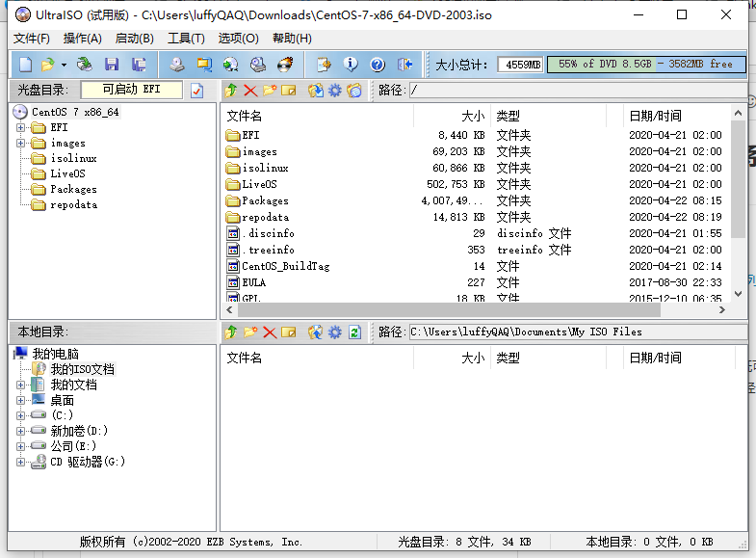Open the 选项(O) menu
This screenshot has width=756, height=558.
[238, 39]
